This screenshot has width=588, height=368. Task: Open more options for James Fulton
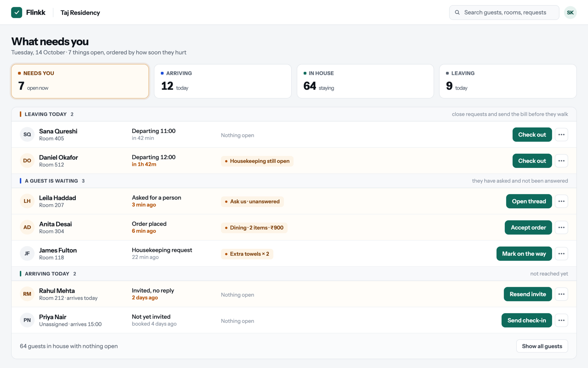click(561, 254)
